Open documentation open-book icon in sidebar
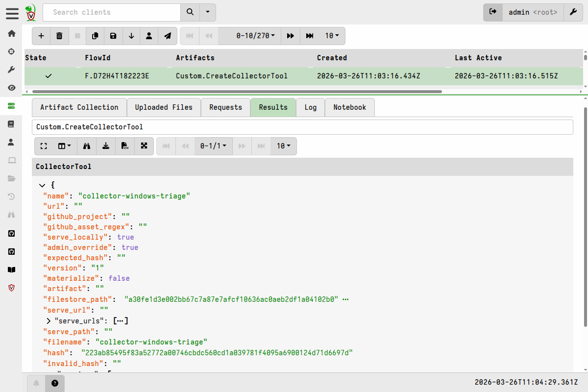Image resolution: width=588 pixels, height=392 pixels. [x=12, y=269]
